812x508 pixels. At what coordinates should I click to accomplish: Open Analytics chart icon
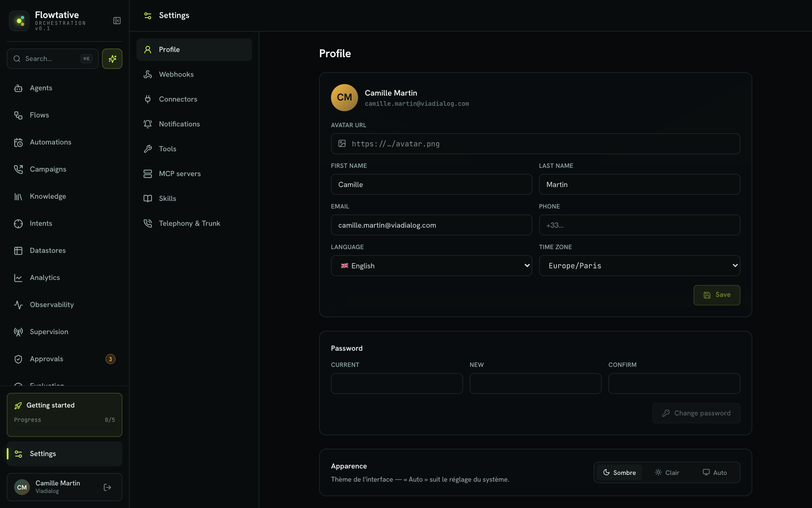point(18,278)
